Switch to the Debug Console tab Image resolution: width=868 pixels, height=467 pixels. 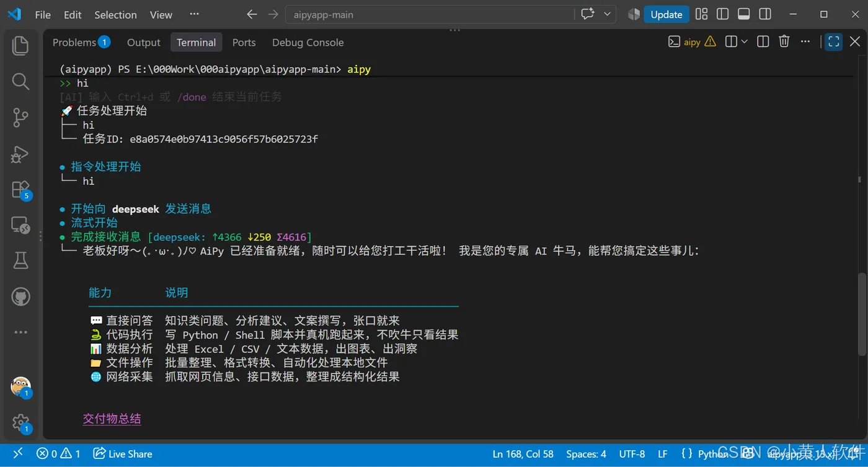308,42
